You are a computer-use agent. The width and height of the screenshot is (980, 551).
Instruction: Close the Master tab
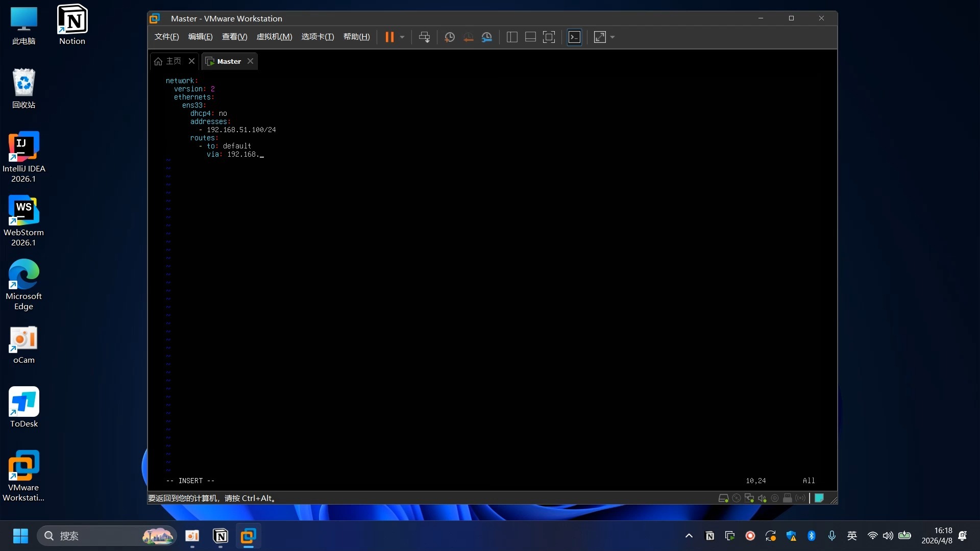click(x=250, y=61)
